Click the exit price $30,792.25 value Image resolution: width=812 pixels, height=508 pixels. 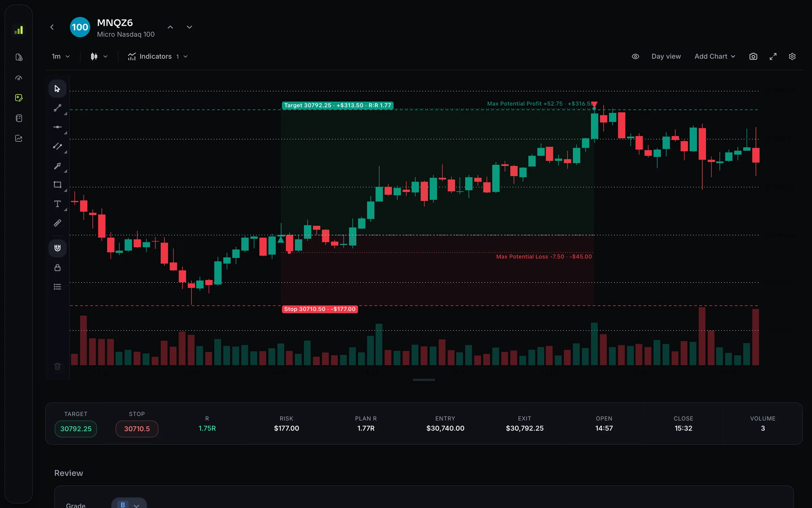point(524,428)
